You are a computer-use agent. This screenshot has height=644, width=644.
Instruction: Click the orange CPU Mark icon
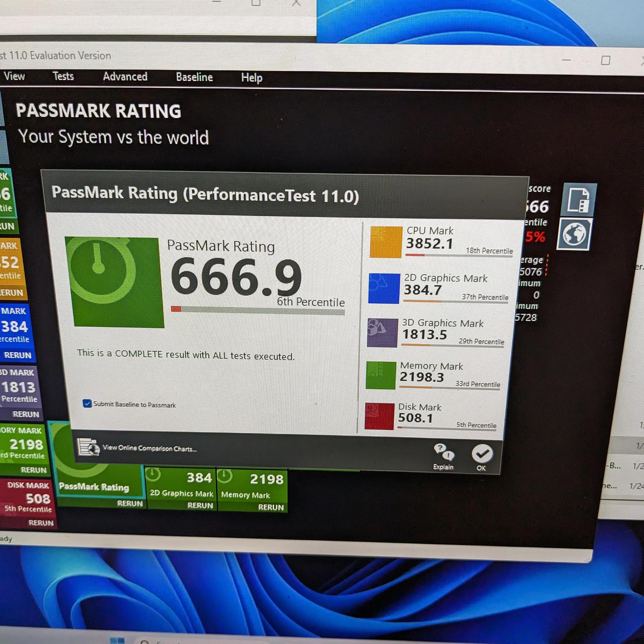[x=386, y=242]
